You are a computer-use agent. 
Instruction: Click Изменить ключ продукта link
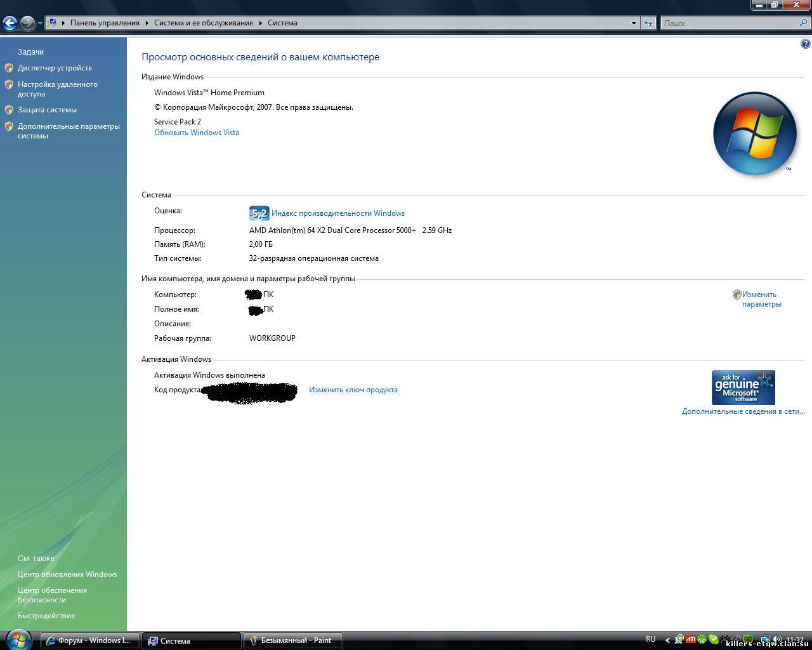click(353, 390)
